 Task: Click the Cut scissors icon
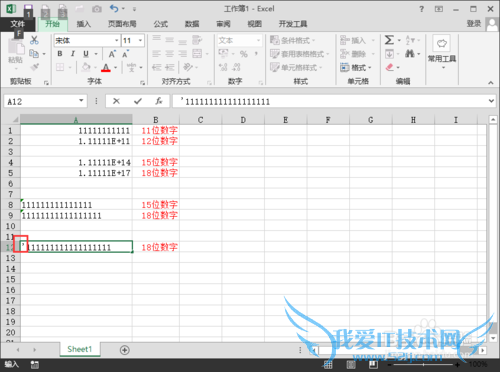tap(34, 40)
